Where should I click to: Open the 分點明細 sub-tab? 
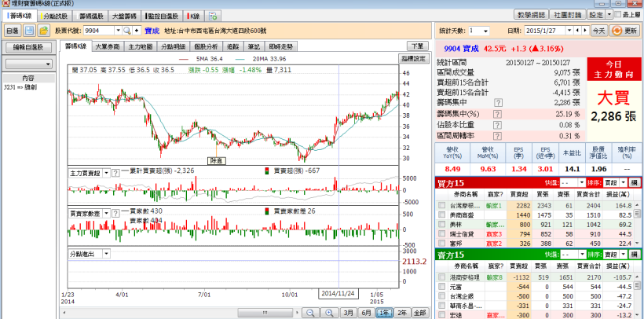(x=174, y=46)
